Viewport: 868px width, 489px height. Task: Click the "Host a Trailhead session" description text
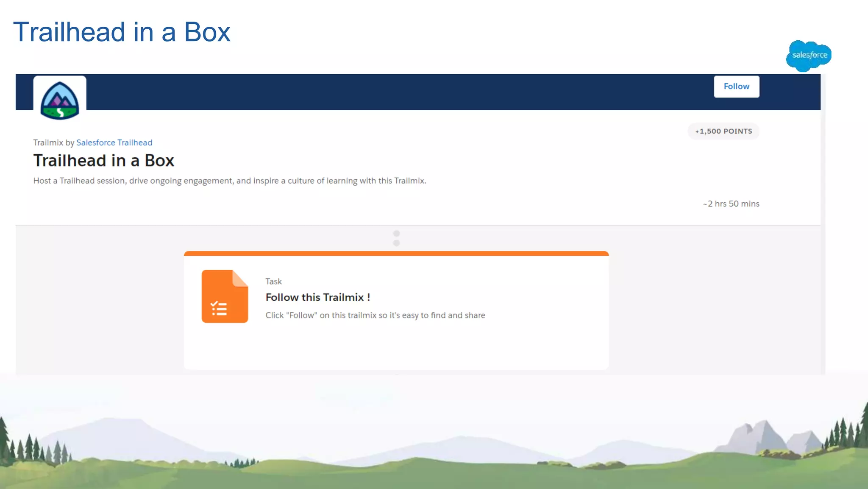(230, 181)
